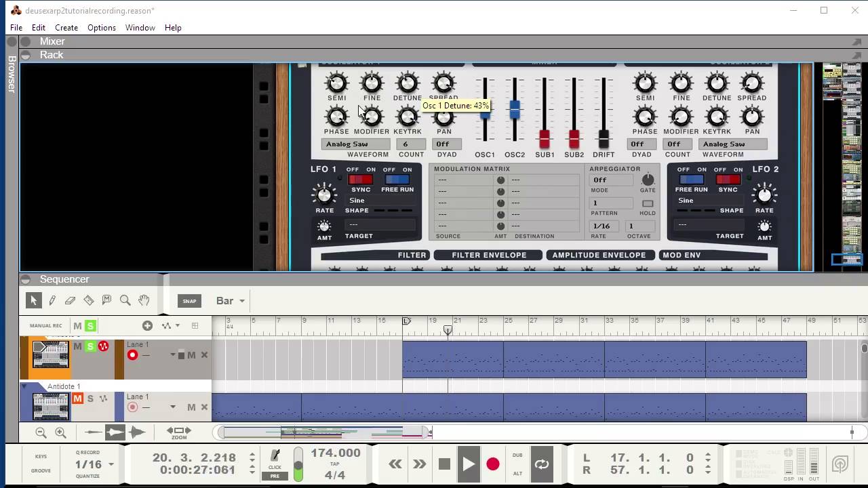The image size is (868, 488).
Task: Click the MANUAL REC button
Action: (x=45, y=326)
